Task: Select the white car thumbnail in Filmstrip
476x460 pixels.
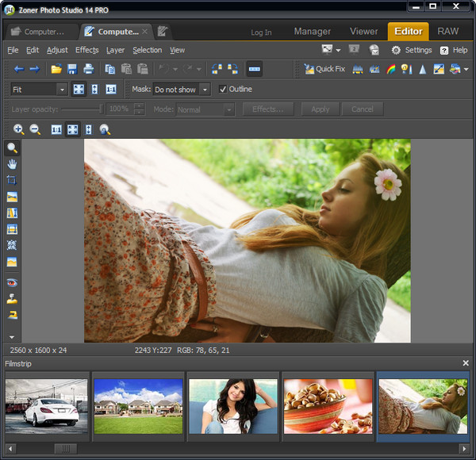Action: pos(47,405)
